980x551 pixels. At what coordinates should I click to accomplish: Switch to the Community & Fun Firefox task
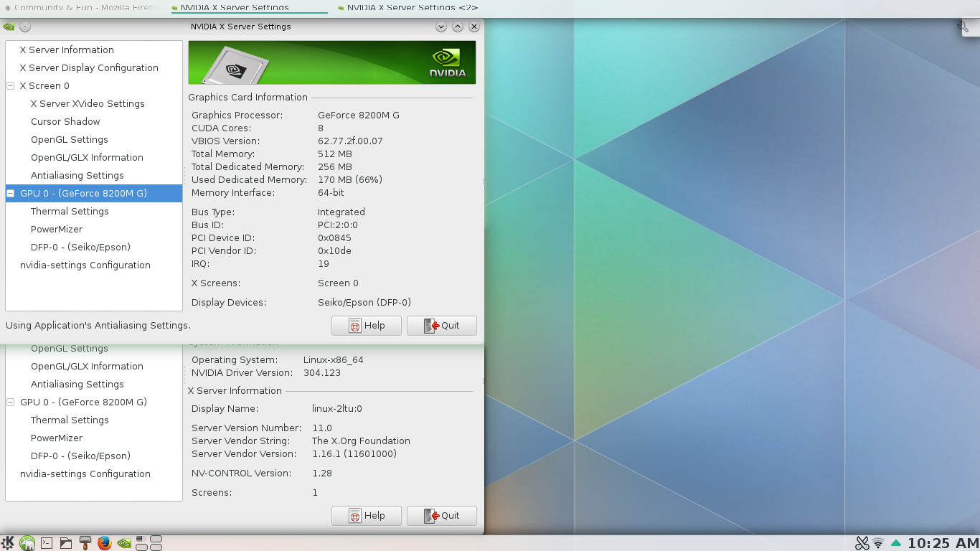[x=83, y=7]
